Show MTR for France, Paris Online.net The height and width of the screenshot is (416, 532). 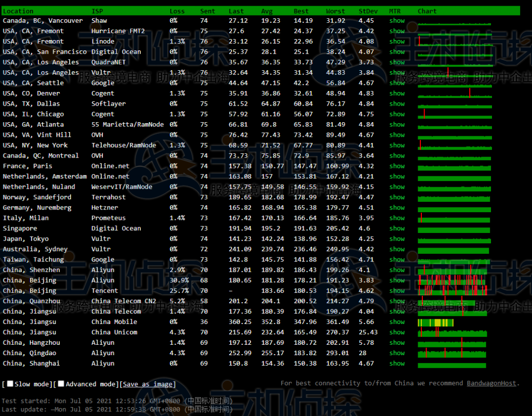pyautogui.click(x=397, y=166)
